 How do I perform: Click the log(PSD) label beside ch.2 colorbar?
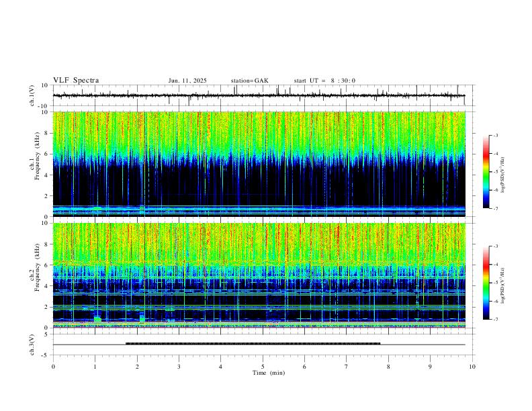pos(503,285)
